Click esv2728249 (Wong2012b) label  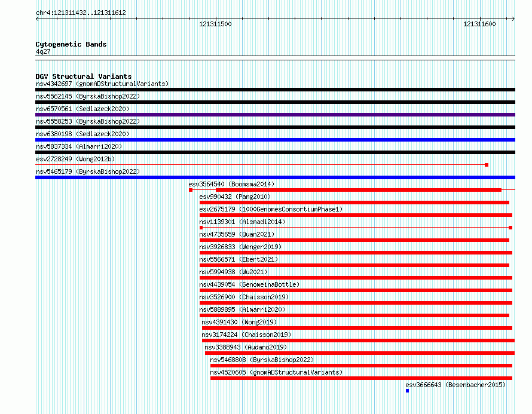tap(75, 159)
